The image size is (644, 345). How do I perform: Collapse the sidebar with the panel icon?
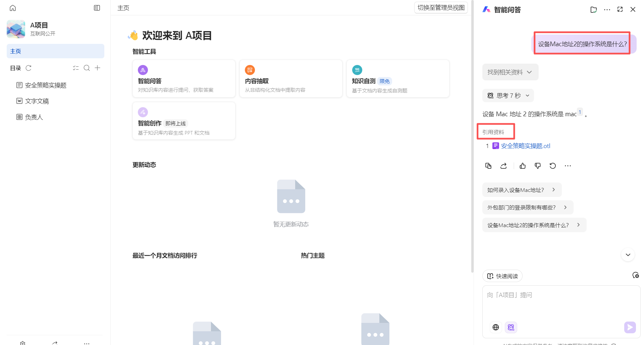click(x=97, y=8)
